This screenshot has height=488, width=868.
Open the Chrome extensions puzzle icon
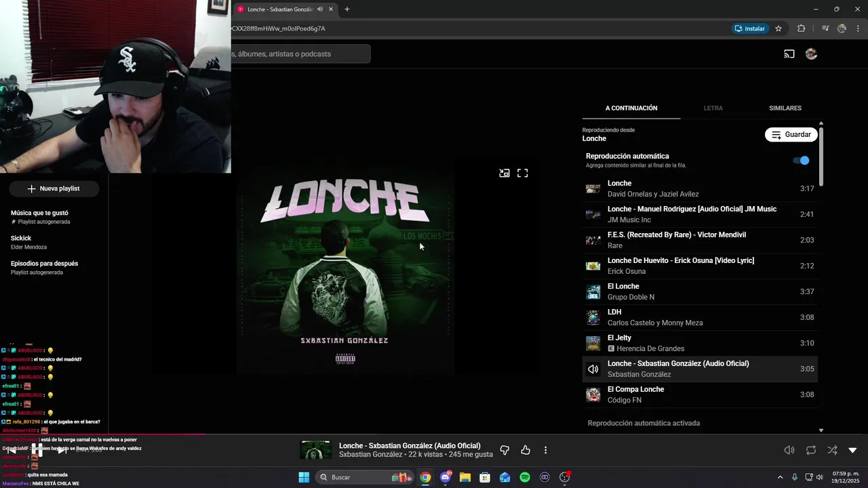[802, 28]
